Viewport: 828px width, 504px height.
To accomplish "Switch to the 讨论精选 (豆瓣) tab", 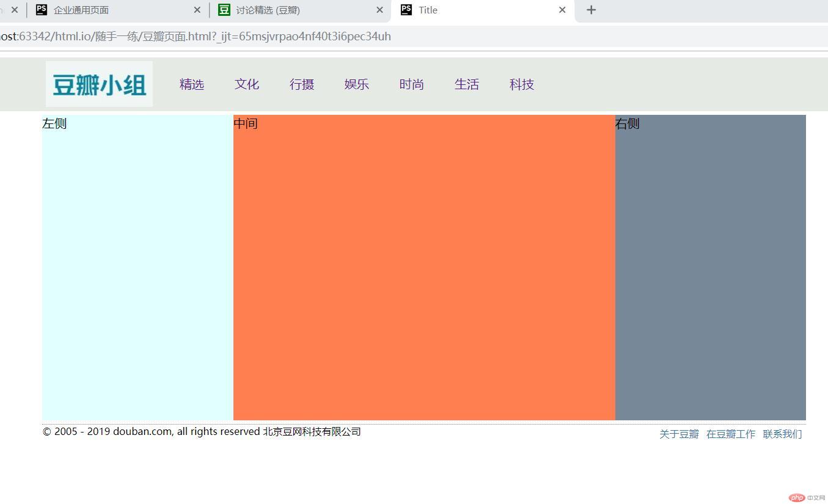I will click(x=301, y=10).
